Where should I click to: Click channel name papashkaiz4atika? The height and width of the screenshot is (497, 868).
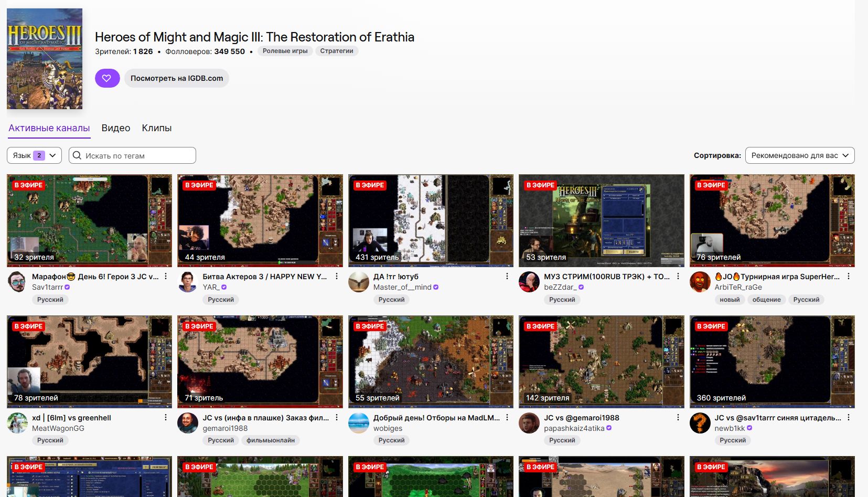click(x=574, y=428)
